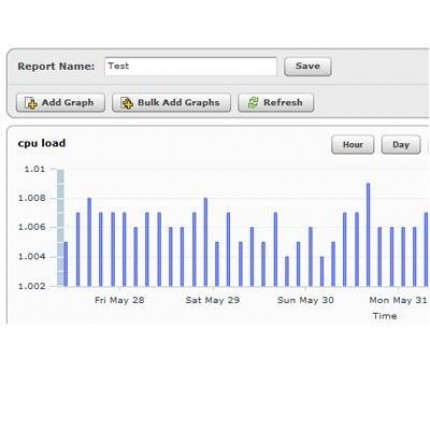Click the highlighted first bar at chart start
This screenshot has height=430, width=430.
point(60,228)
